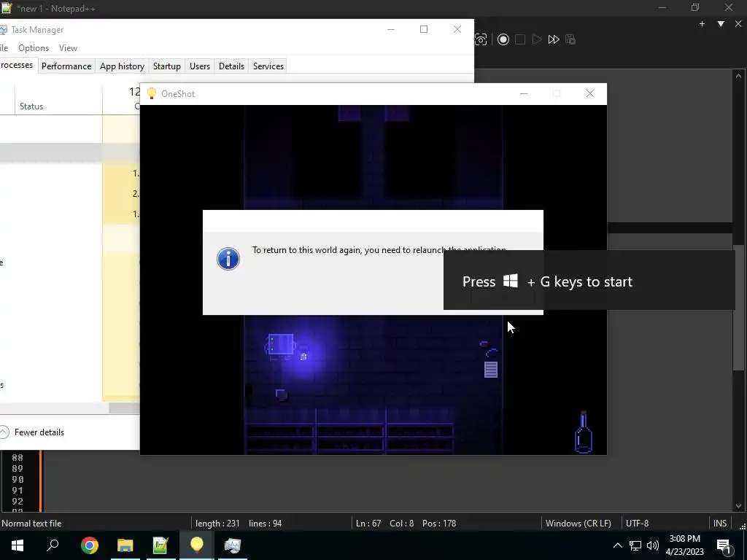The width and height of the screenshot is (747, 560).
Task: Click the lightbulb icon in OneShot title bar
Action: click(x=152, y=93)
